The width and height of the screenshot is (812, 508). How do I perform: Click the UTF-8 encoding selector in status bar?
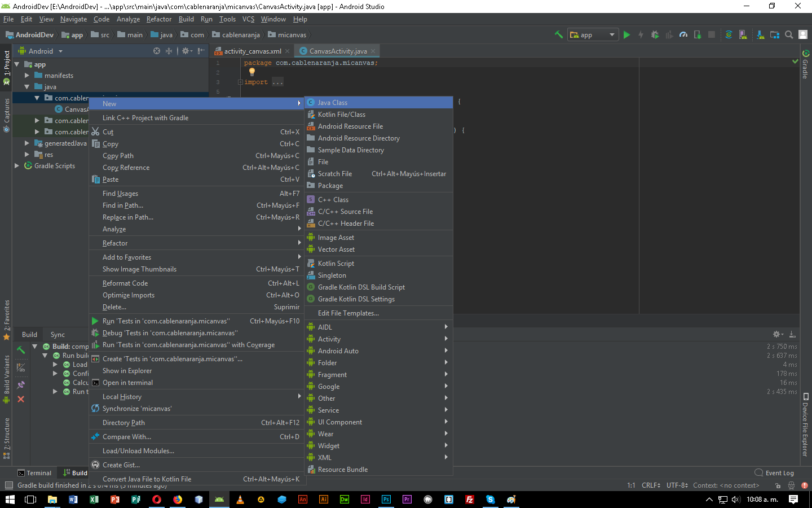(x=677, y=485)
